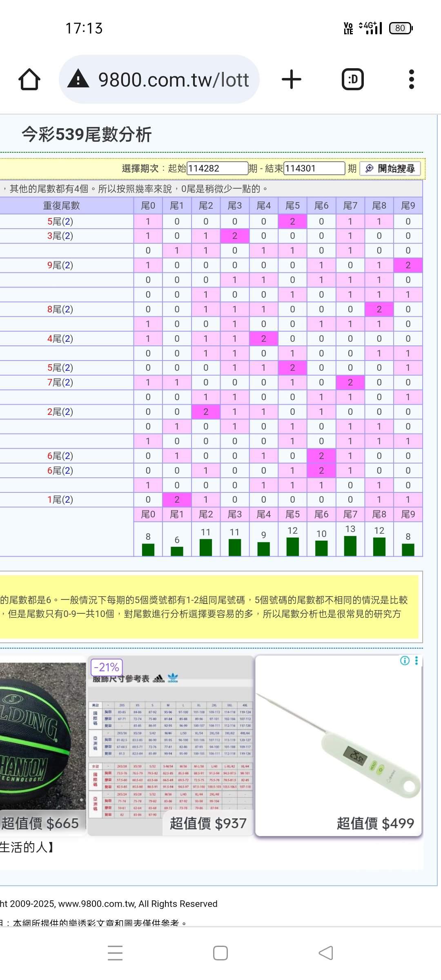Click the 重複尾數 column header

tap(61, 206)
